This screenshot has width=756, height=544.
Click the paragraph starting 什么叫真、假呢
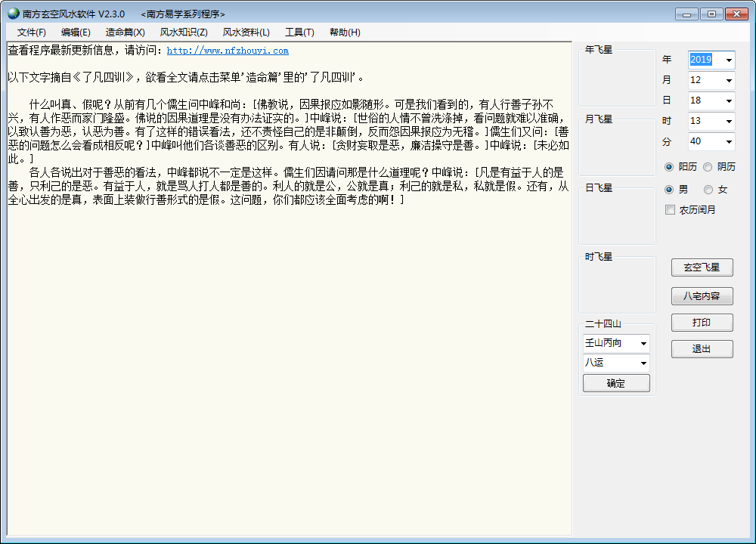288,131
